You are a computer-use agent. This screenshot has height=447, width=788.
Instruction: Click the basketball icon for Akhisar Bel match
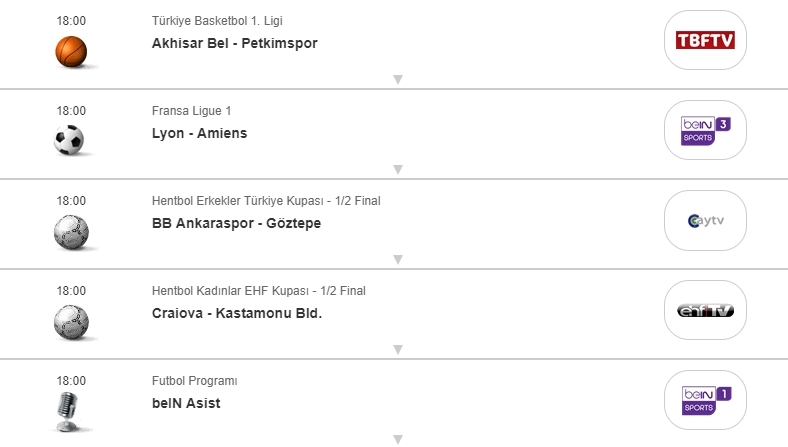tap(71, 50)
